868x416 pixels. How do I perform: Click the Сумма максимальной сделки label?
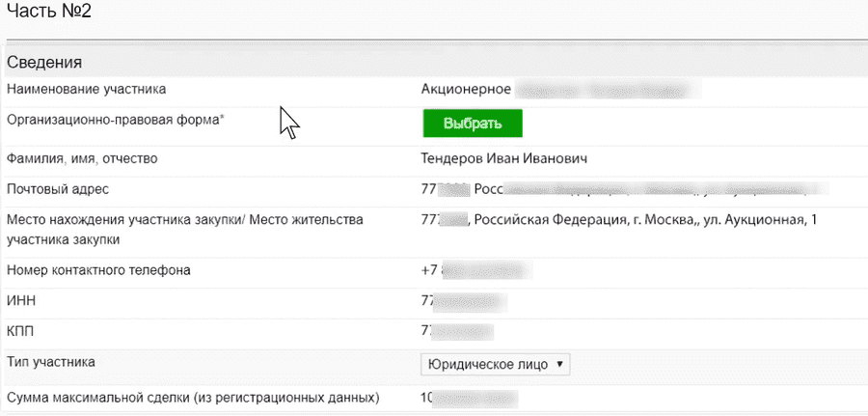click(x=193, y=398)
